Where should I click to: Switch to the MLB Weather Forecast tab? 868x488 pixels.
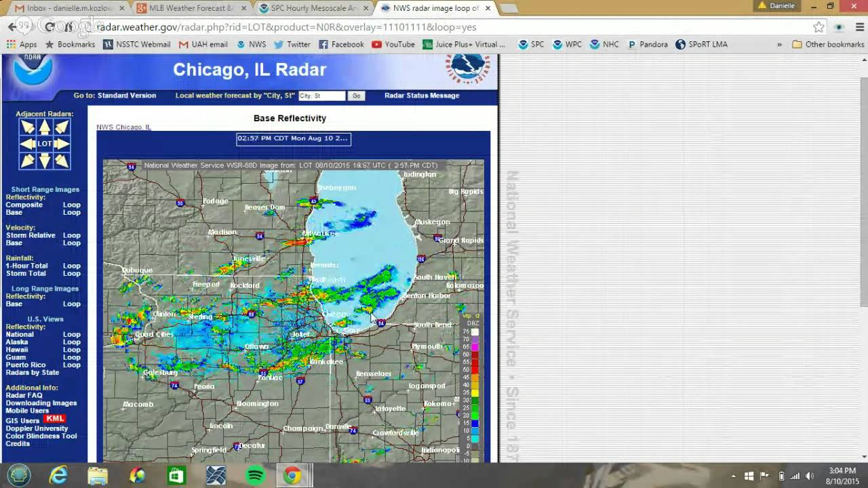pyautogui.click(x=191, y=8)
